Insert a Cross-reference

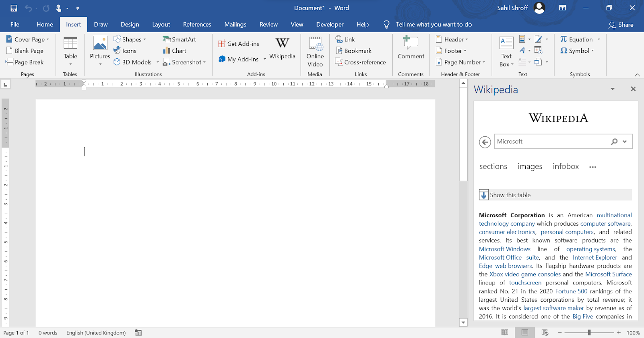click(x=361, y=62)
